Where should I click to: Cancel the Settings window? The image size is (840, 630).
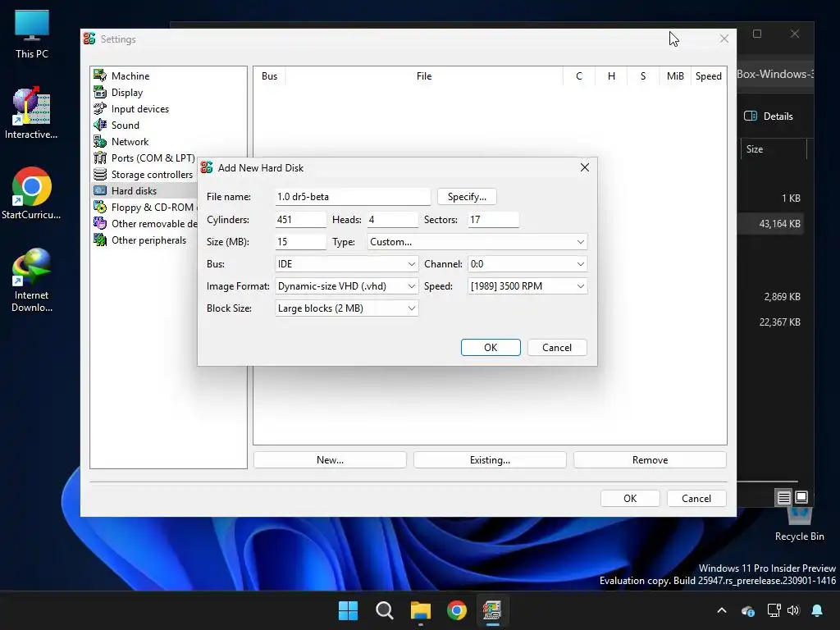pyautogui.click(x=696, y=499)
